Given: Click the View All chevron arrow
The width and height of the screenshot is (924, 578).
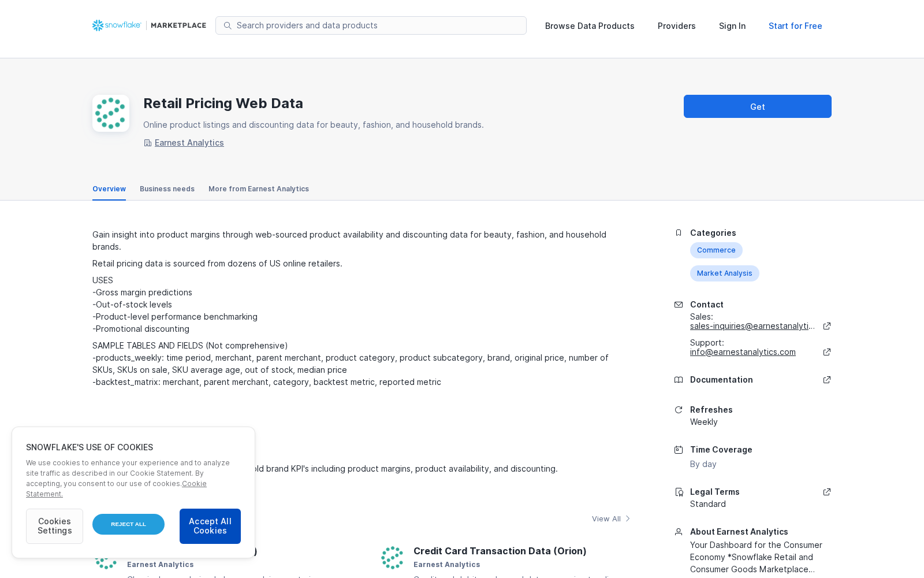Looking at the screenshot, I should pyautogui.click(x=628, y=518).
